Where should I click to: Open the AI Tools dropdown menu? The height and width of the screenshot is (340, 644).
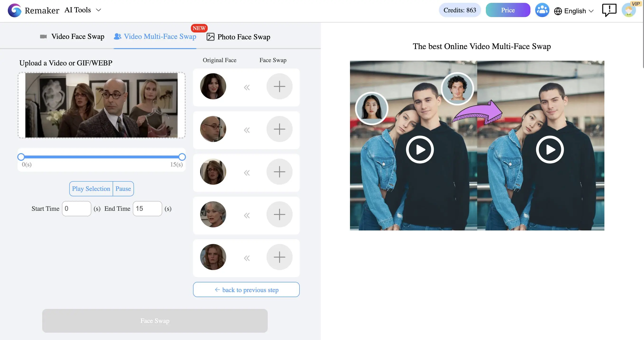point(83,10)
